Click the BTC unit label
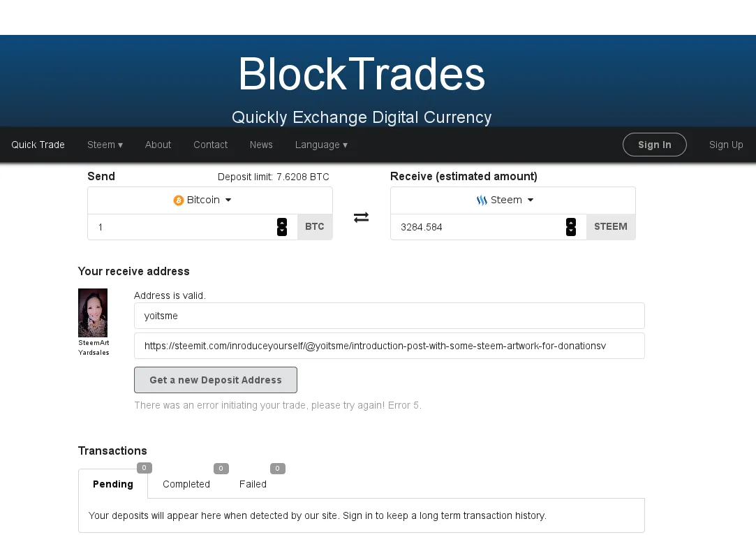Screen dimensions: 756x535 click(314, 227)
